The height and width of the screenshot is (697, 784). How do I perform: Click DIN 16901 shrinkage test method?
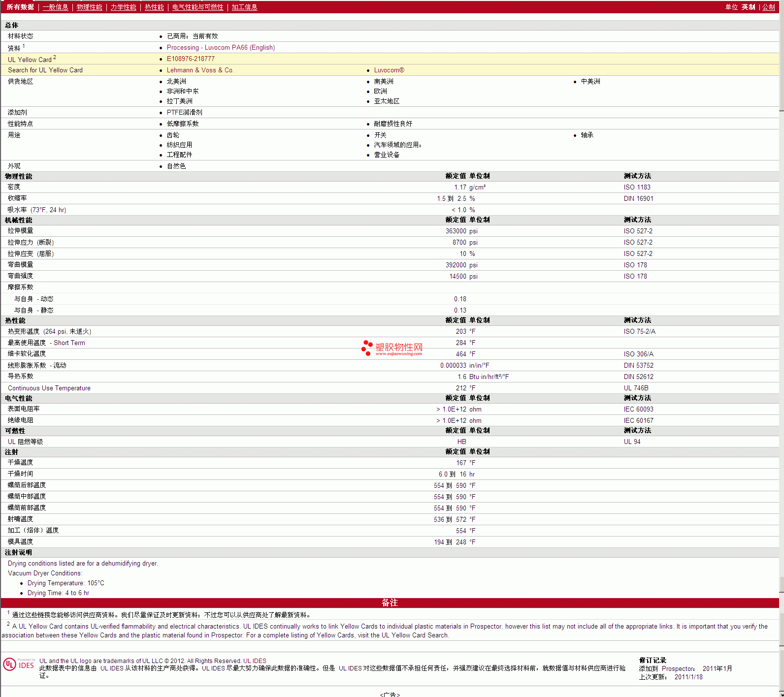(x=638, y=198)
